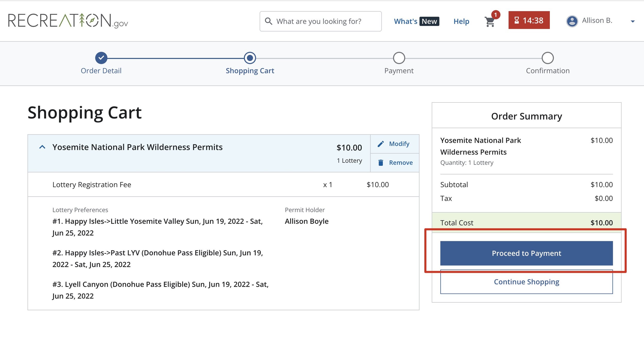Click the 14:38 session timer

[529, 20]
